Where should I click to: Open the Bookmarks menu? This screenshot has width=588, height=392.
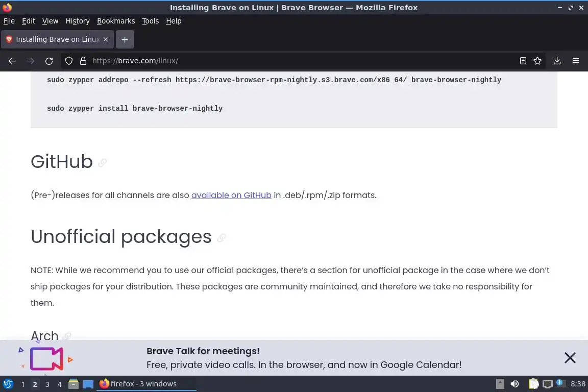coord(116,21)
